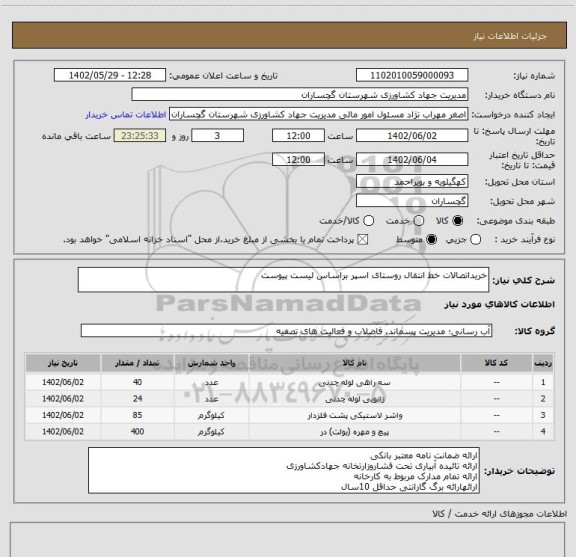The image size is (576, 557).
Task: Click the جزئیات اطلاعات نیاز page header
Action: point(510,36)
